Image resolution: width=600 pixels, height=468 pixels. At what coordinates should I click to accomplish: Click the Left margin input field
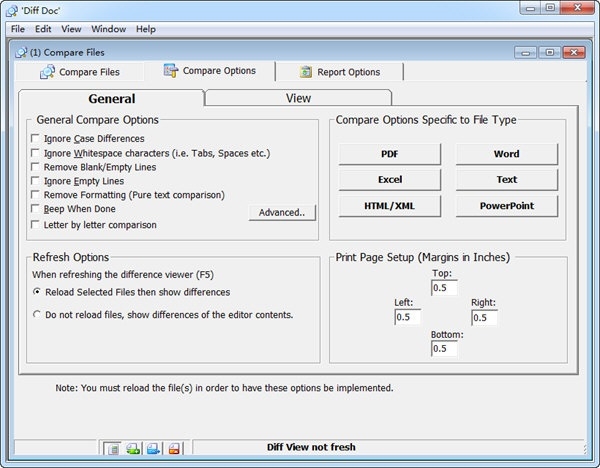pyautogui.click(x=408, y=317)
